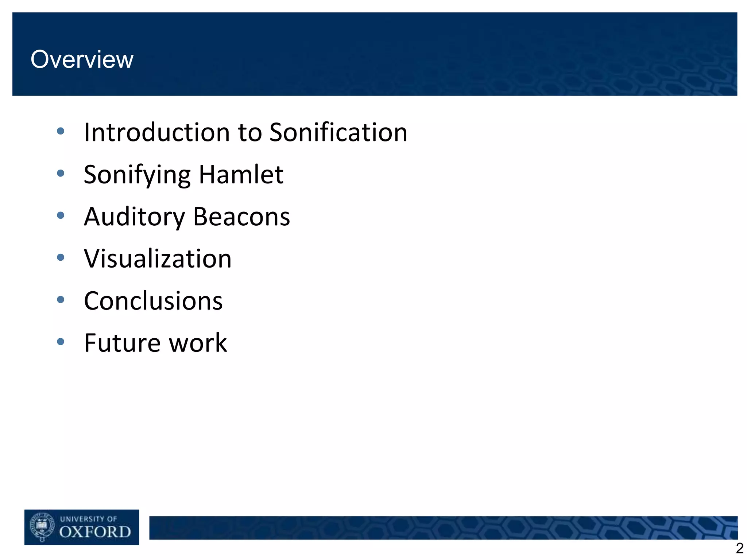Click the bullet dot before Future work
Viewport: 747px width, 560px height.
tap(61, 342)
